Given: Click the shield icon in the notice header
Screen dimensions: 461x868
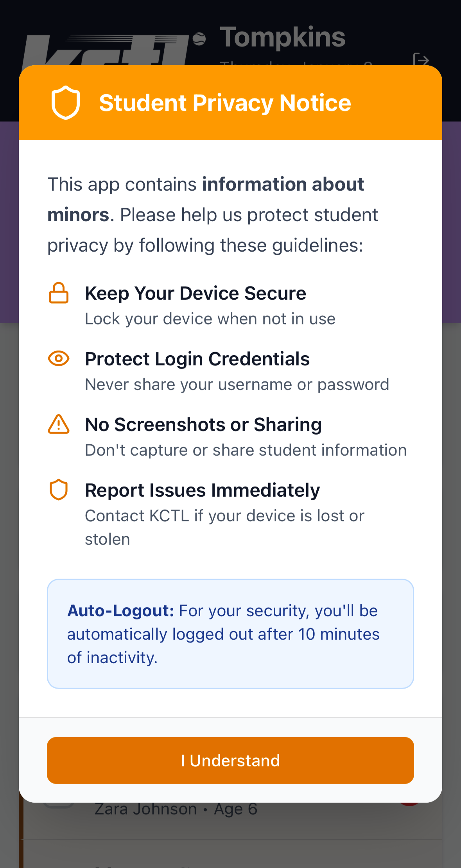Looking at the screenshot, I should point(66,102).
